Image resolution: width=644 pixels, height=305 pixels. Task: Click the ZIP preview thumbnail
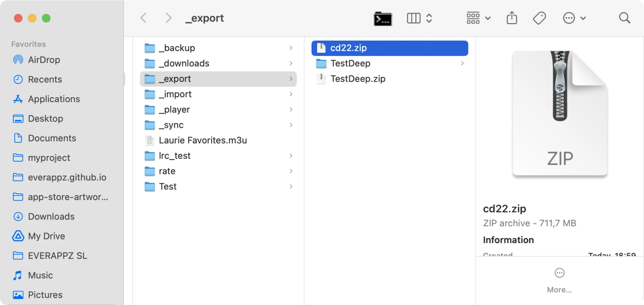559,113
